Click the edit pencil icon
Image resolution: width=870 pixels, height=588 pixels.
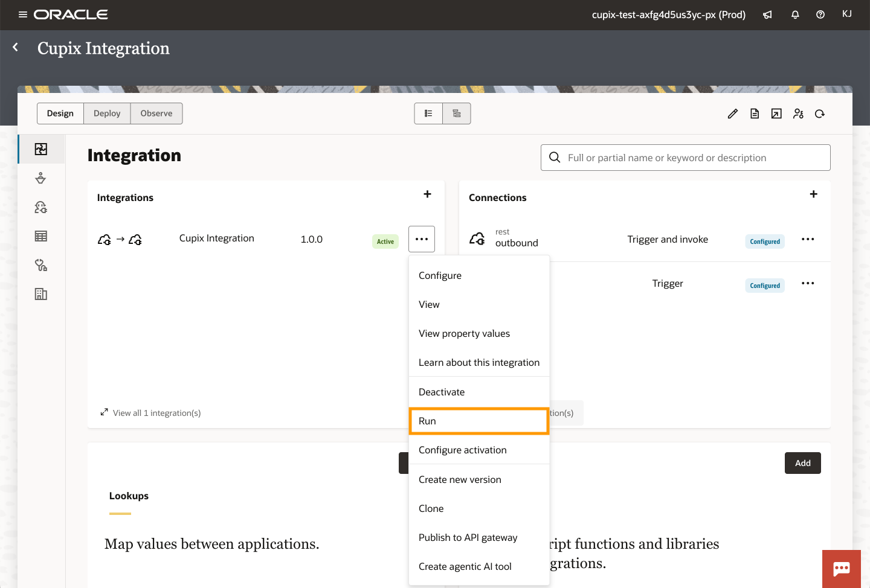tap(733, 113)
